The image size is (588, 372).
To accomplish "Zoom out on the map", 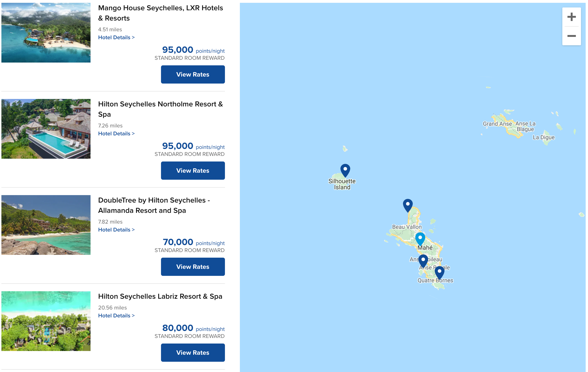I will point(571,36).
